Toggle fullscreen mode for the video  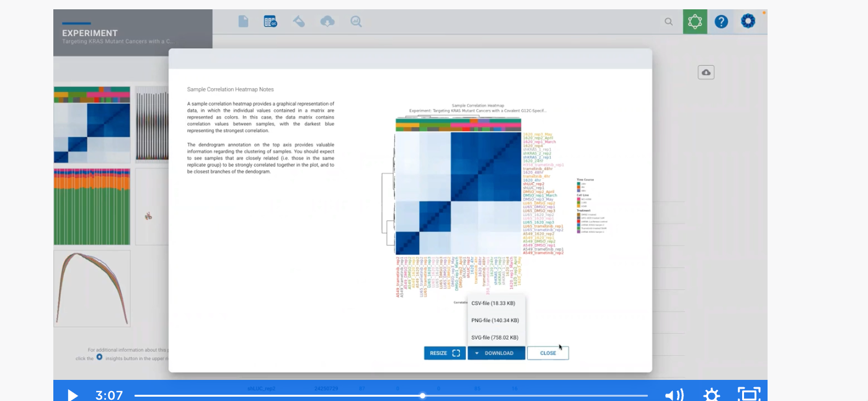750,394
